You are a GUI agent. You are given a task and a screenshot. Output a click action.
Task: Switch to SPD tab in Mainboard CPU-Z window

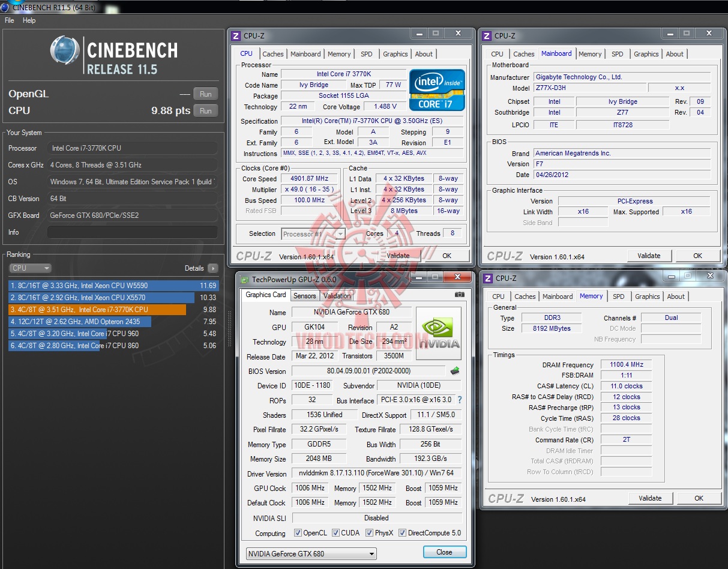point(618,54)
